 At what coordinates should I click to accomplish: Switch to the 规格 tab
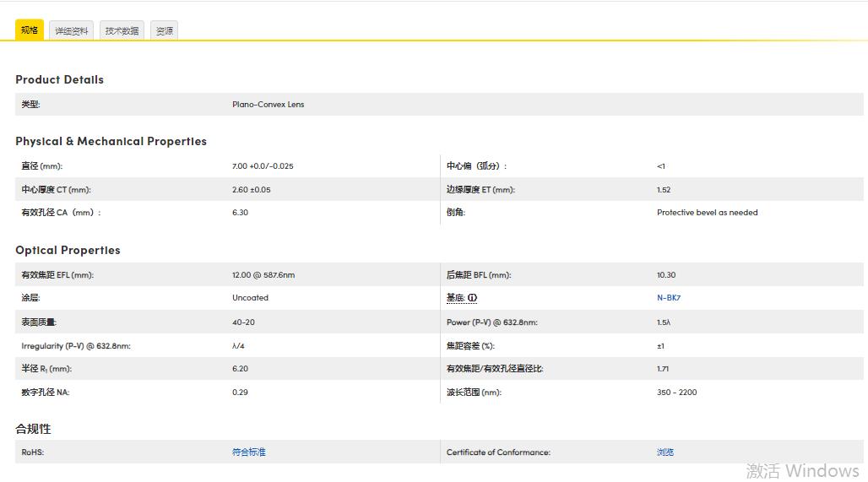point(30,30)
